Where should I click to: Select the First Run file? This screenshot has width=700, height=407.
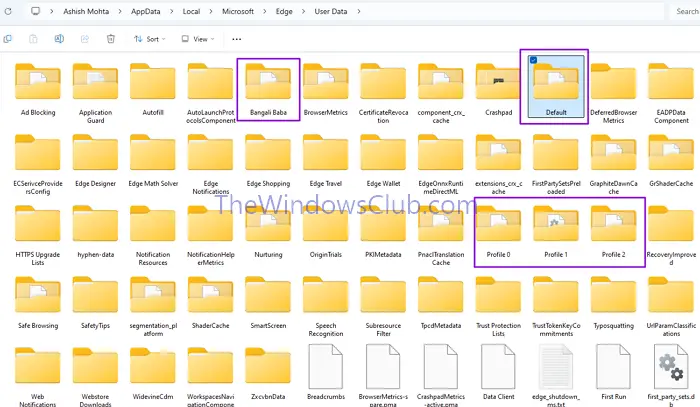tap(613, 372)
